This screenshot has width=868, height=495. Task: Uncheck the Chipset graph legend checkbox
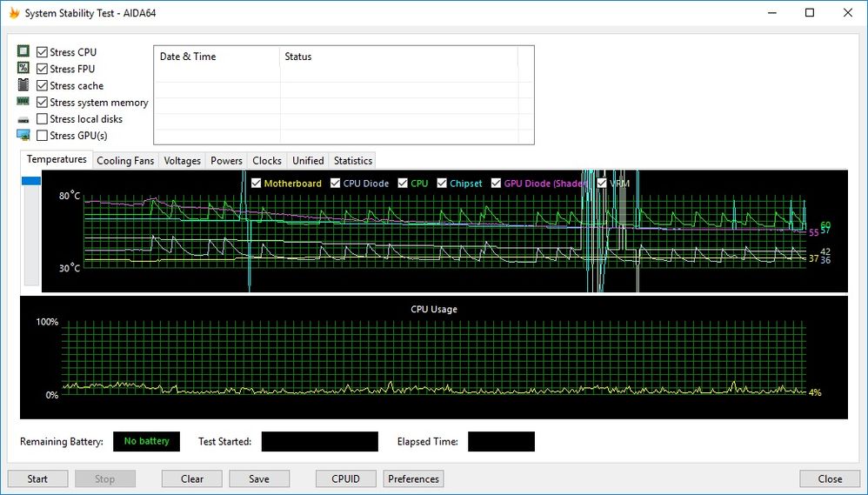pyautogui.click(x=441, y=184)
